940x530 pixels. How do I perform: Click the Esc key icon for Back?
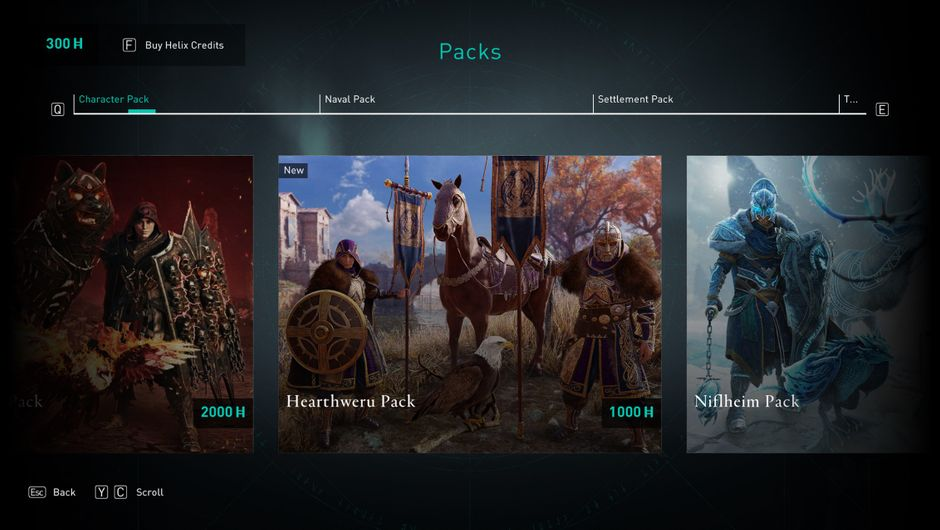pos(37,492)
